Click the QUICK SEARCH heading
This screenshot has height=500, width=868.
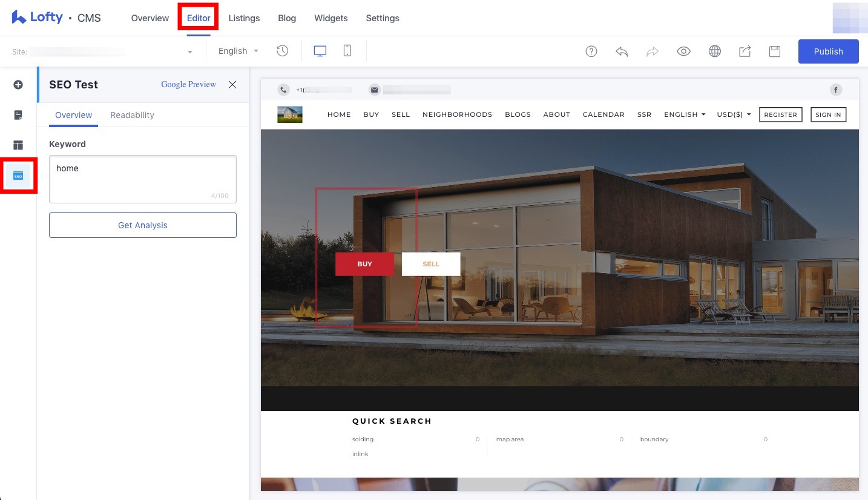392,421
